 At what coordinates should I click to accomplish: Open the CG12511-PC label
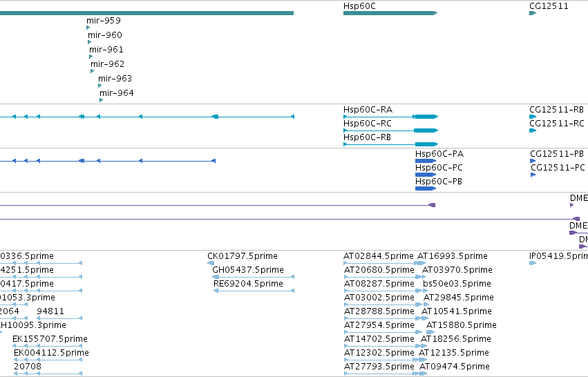[x=558, y=168]
